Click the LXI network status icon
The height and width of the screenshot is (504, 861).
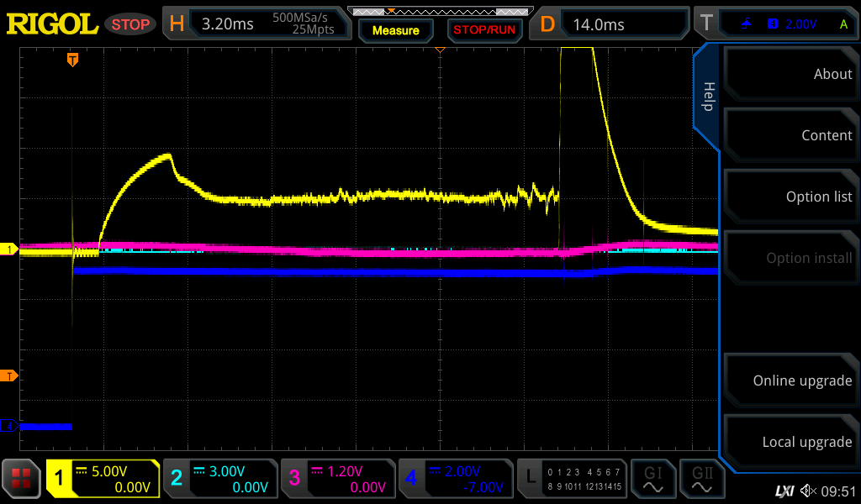[x=784, y=491]
